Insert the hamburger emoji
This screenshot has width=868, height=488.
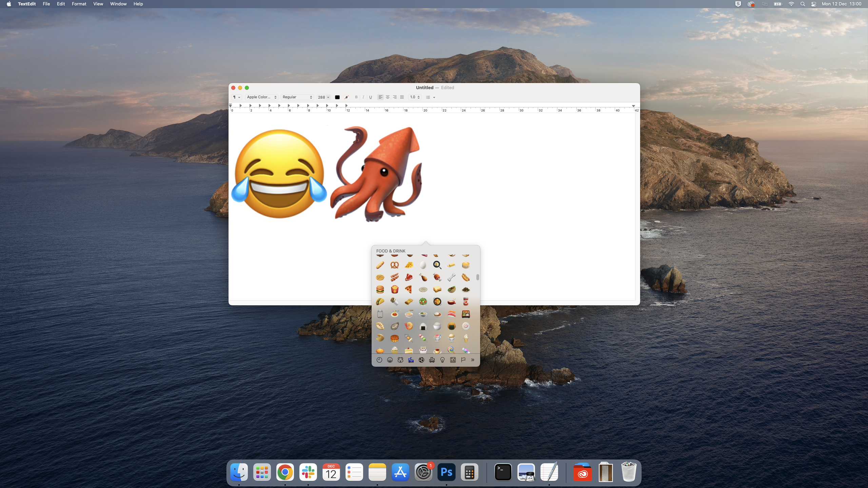[x=380, y=289]
